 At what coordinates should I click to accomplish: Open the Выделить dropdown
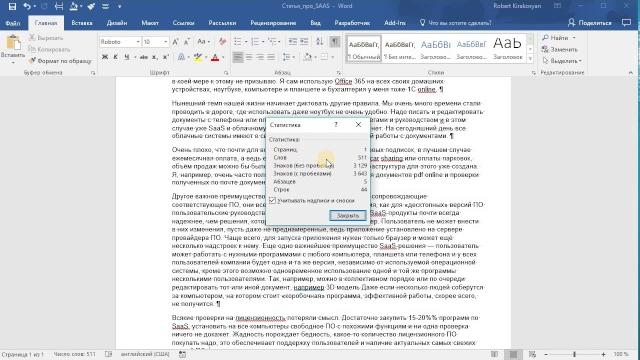562,61
